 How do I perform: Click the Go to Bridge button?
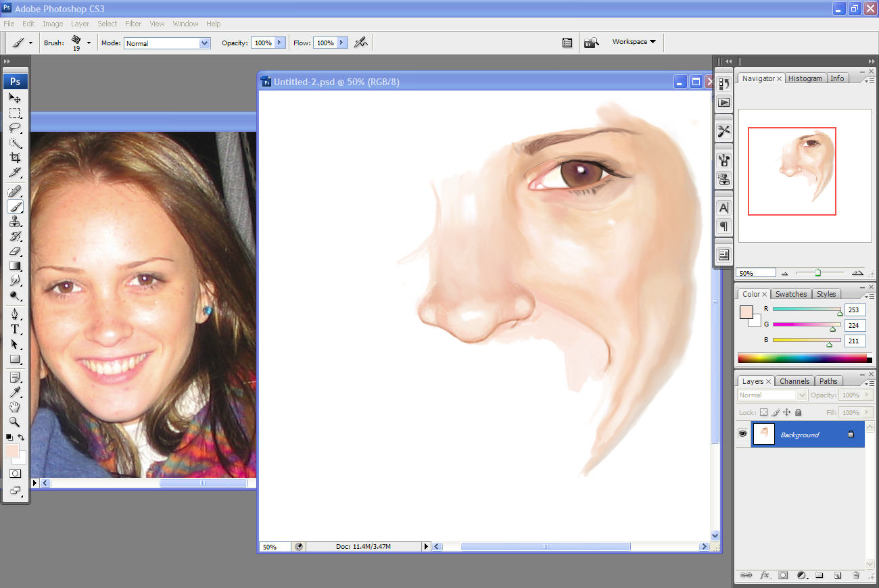pos(592,43)
